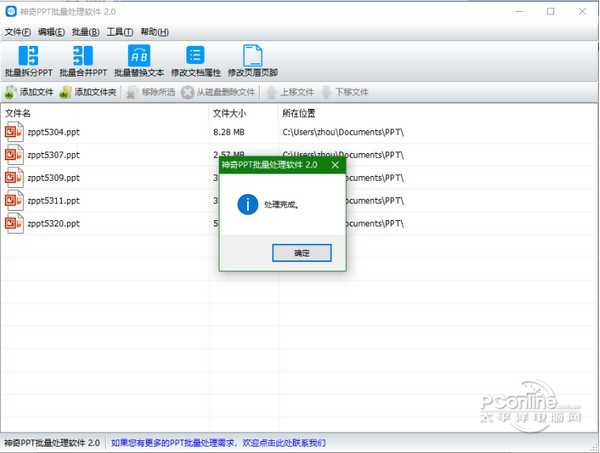
Task: Maximize the main application window
Action: coord(550,11)
